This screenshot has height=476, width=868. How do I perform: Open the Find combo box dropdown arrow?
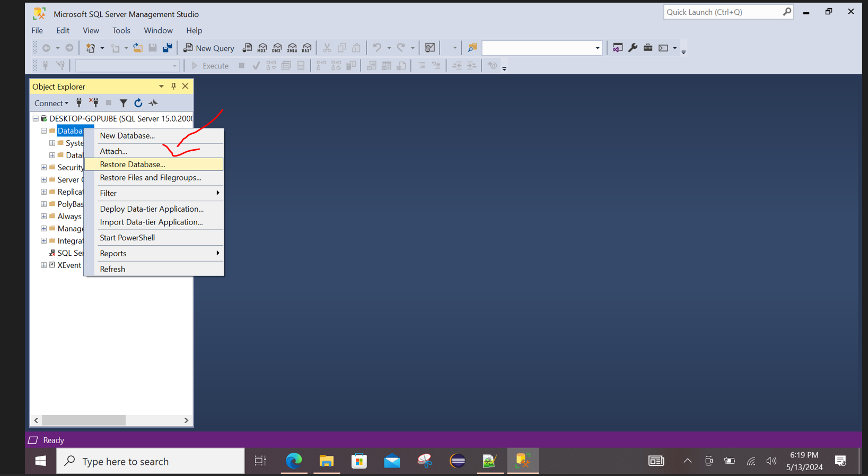coord(597,48)
